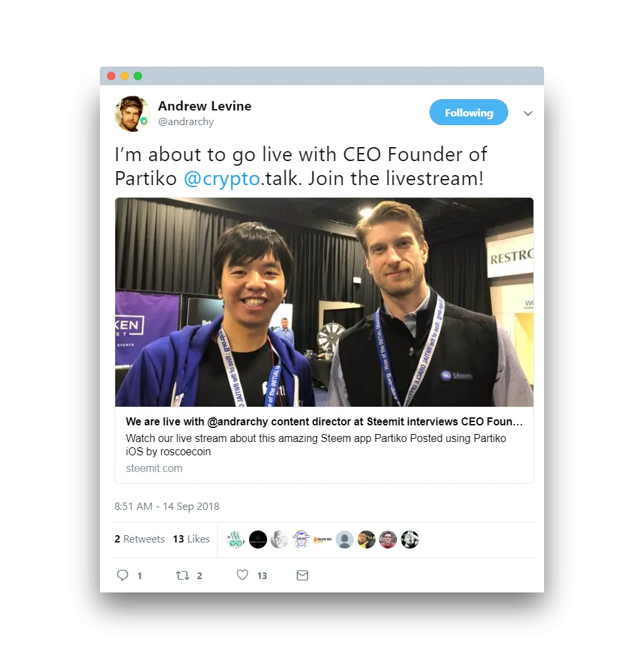View the list of 2 Retweets
Screen dimensions: 644x659
pos(140,539)
